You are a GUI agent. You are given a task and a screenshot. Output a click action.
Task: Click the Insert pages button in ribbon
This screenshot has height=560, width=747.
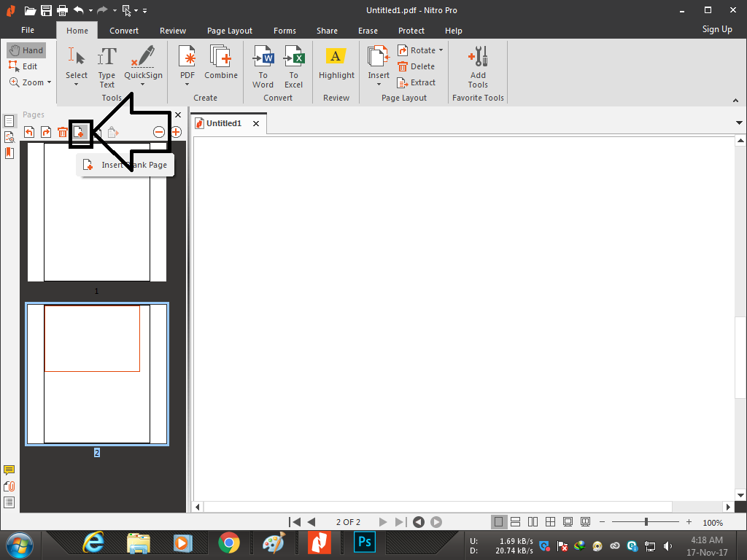point(379,62)
